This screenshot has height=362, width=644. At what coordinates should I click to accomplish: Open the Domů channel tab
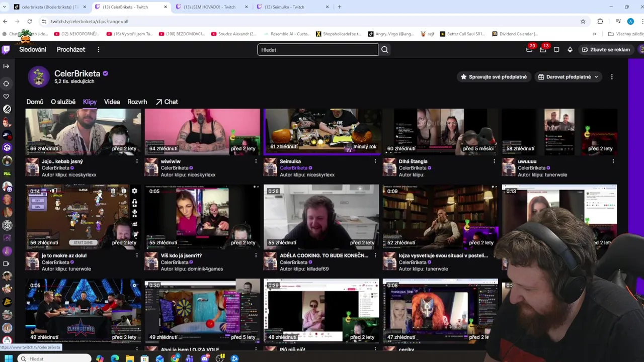pyautogui.click(x=35, y=102)
